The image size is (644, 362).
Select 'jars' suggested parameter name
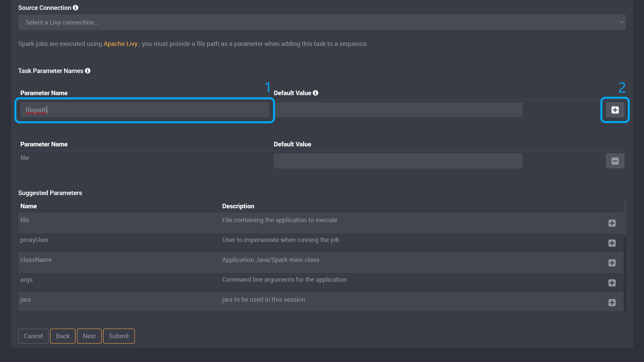tap(25, 300)
